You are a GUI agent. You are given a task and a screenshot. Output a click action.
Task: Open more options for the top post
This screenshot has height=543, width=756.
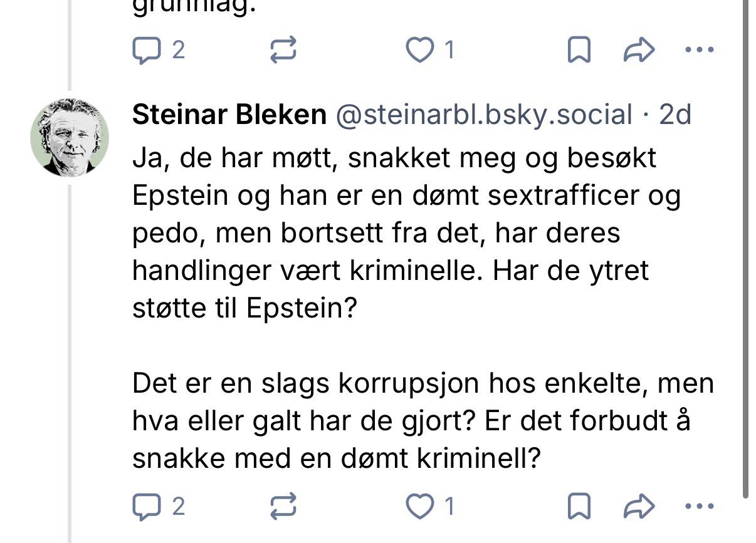[x=700, y=51]
